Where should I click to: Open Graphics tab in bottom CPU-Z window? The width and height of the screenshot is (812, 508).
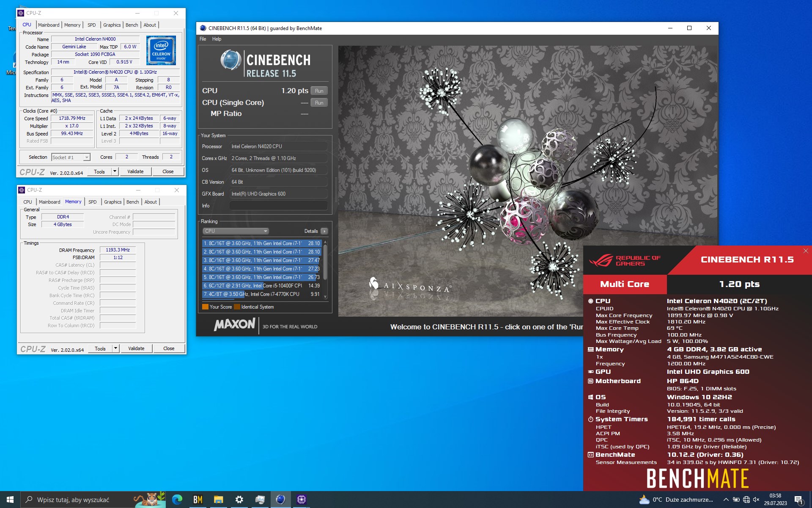click(112, 202)
